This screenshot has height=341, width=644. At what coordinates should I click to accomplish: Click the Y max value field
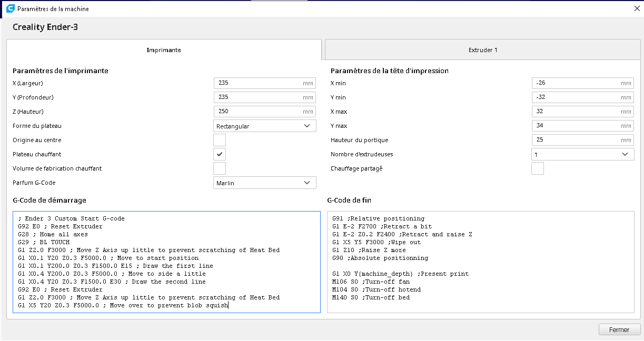[583, 126]
